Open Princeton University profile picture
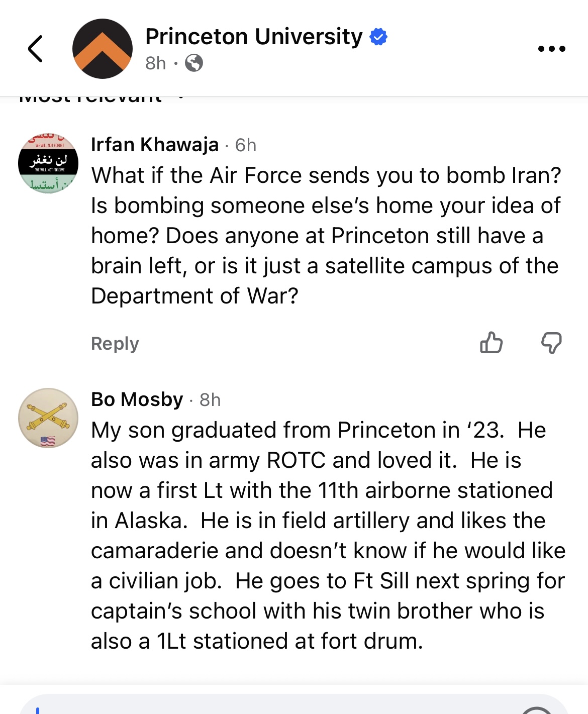Screen dimensions: 588x714 [103, 49]
